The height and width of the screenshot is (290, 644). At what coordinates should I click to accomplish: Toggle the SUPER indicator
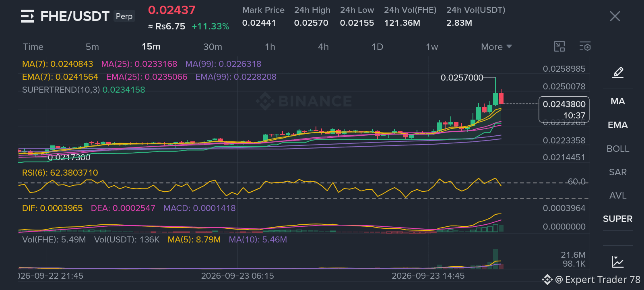618,219
